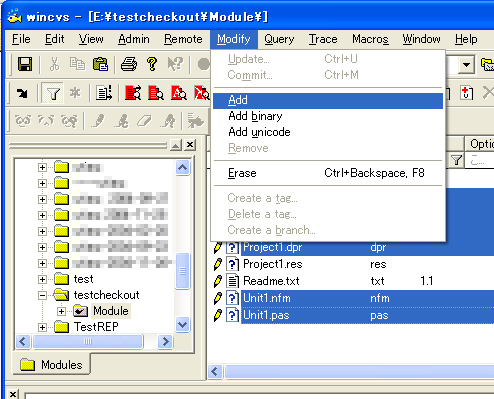Close the tree side panel
Image resolution: width=494 pixels, height=399 pixels.
(190, 145)
